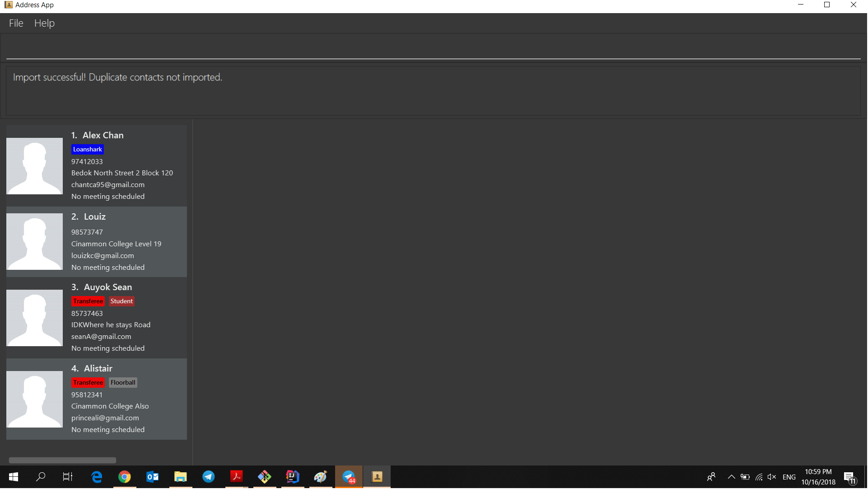Open Task View in taskbar
Image resolution: width=868 pixels, height=489 pixels.
(68, 477)
